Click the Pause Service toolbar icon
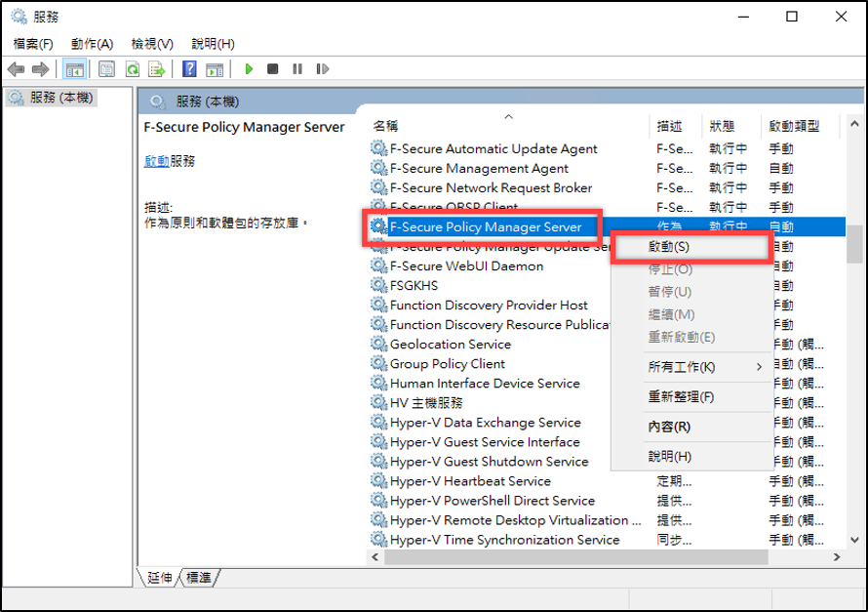The height and width of the screenshot is (612, 868). [x=297, y=69]
